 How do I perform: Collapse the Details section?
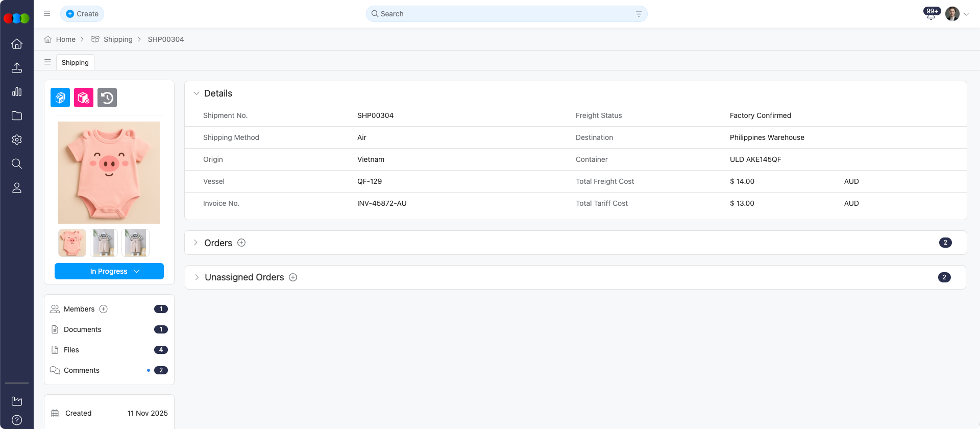(x=197, y=93)
